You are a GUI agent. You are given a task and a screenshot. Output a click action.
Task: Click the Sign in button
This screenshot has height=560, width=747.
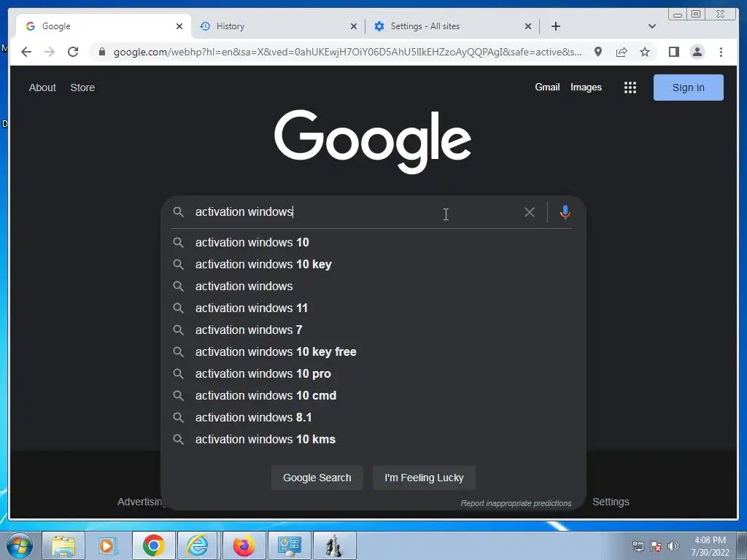(x=688, y=87)
